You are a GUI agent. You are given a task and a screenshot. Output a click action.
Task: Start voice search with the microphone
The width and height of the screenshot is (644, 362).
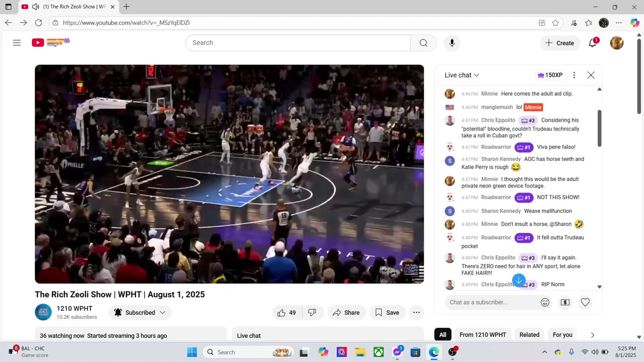coord(452,43)
